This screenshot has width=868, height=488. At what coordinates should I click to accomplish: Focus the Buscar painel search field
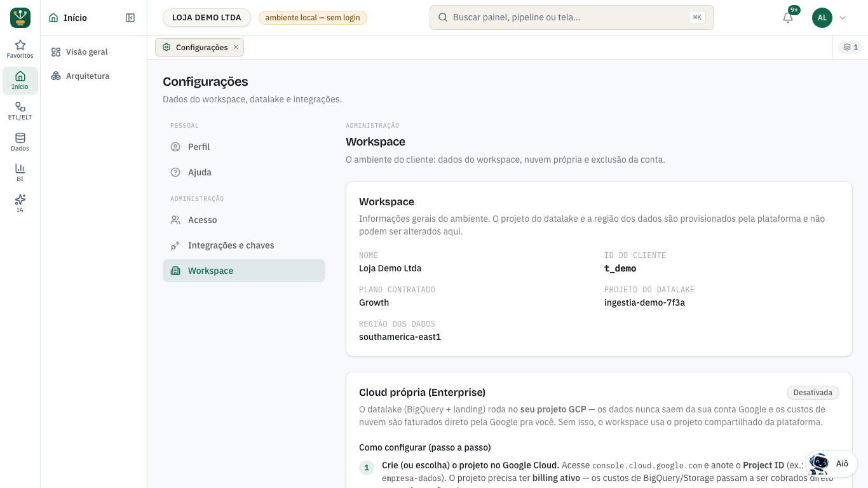click(x=572, y=18)
